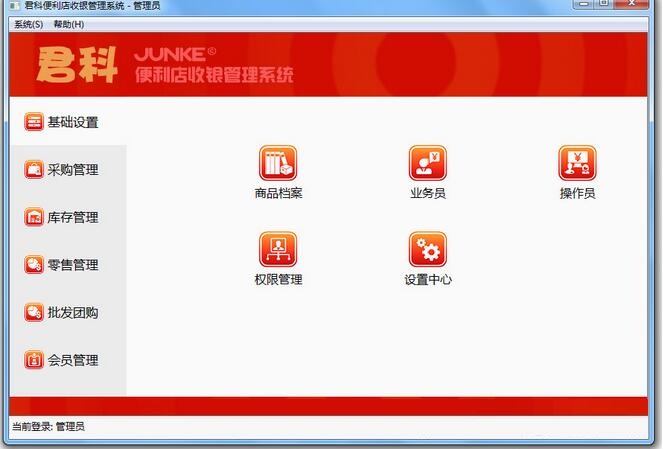663x449 pixels.
Task: Click the 设置中心 text label
Action: tap(428, 279)
